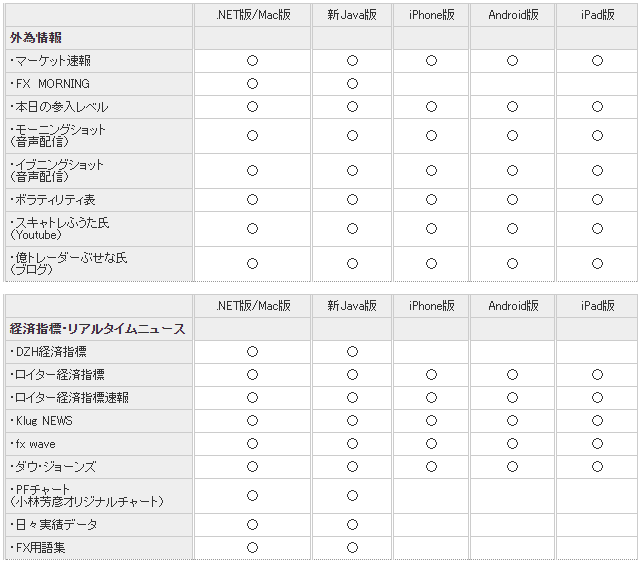This screenshot has height=565, width=642.
Task: Click the スキャトレふうた氏 (Youtube) row label
Action: [x=60, y=229]
